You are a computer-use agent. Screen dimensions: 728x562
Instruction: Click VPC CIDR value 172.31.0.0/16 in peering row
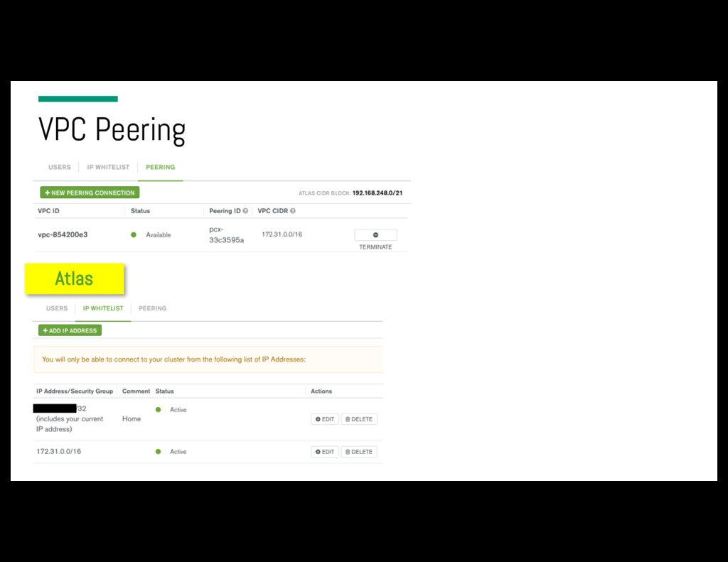pos(282,234)
